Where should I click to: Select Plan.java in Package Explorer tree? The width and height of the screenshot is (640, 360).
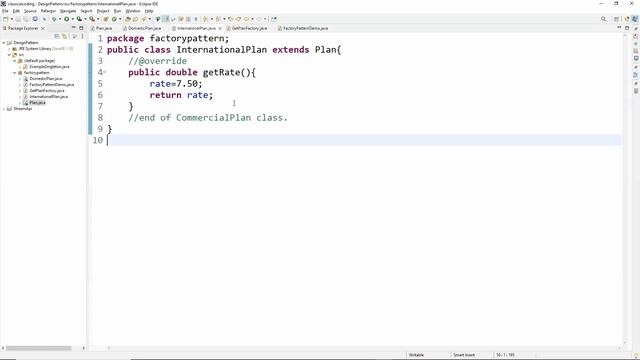click(37, 103)
